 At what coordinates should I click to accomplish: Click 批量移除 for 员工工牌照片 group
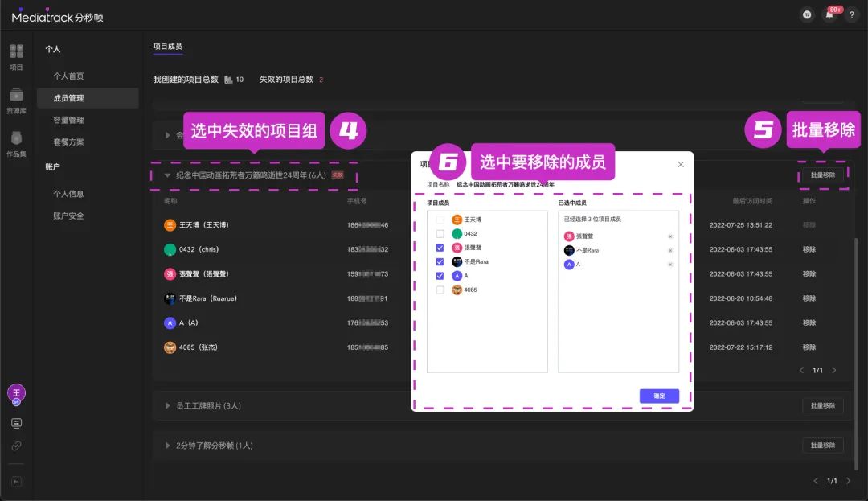tap(823, 406)
